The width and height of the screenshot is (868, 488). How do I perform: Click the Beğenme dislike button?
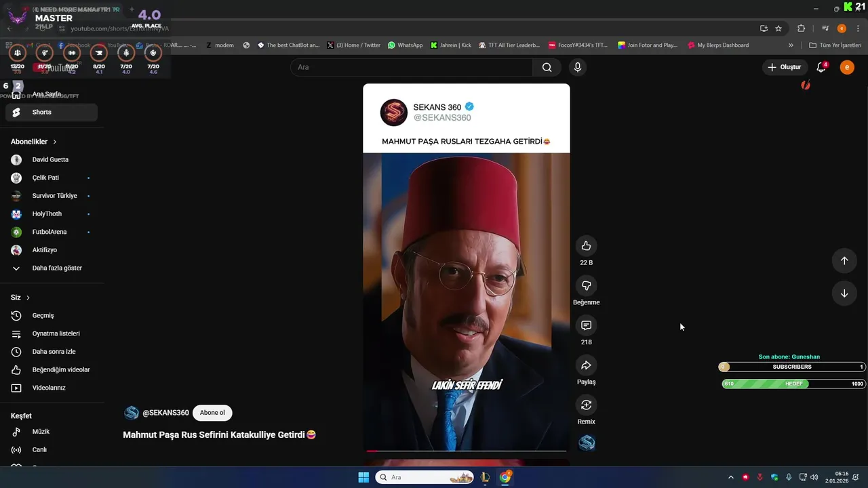click(587, 286)
